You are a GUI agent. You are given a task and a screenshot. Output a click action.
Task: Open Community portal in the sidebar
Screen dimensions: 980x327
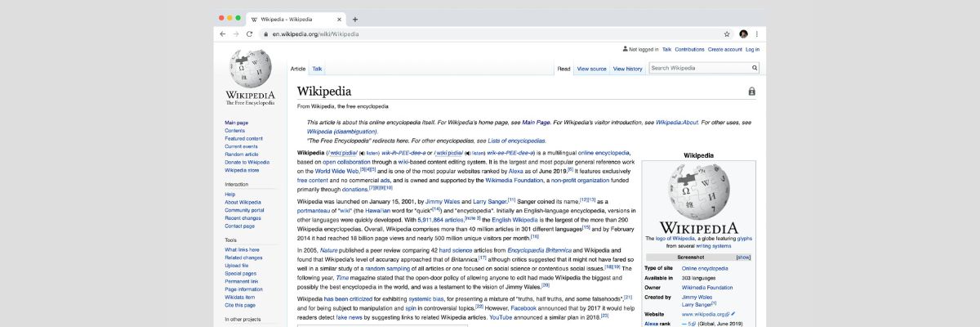pos(244,210)
